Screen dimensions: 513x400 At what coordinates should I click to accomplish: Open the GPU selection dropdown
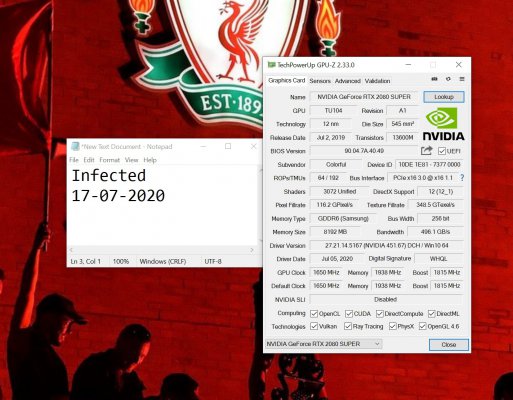323,344
